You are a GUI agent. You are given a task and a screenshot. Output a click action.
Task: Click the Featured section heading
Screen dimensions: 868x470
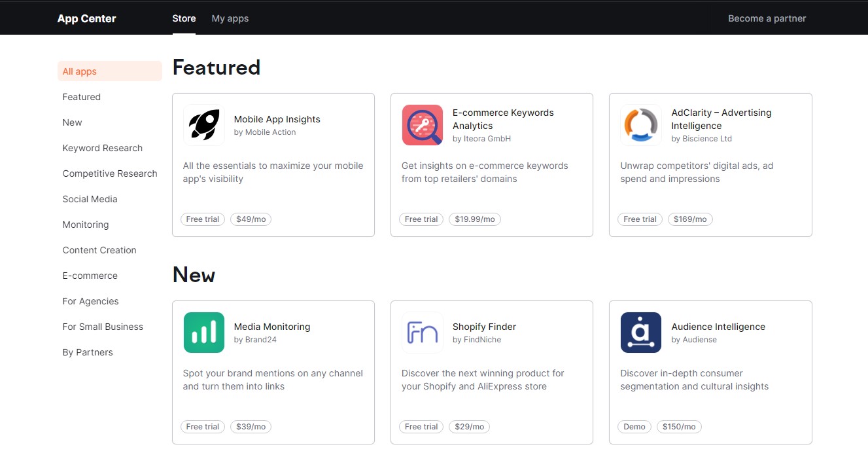(x=217, y=67)
